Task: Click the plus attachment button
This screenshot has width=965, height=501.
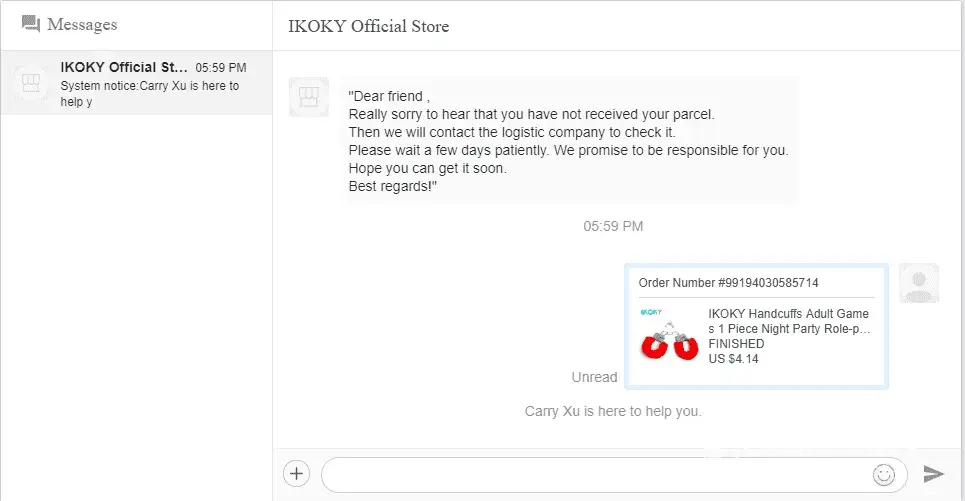Action: click(297, 473)
